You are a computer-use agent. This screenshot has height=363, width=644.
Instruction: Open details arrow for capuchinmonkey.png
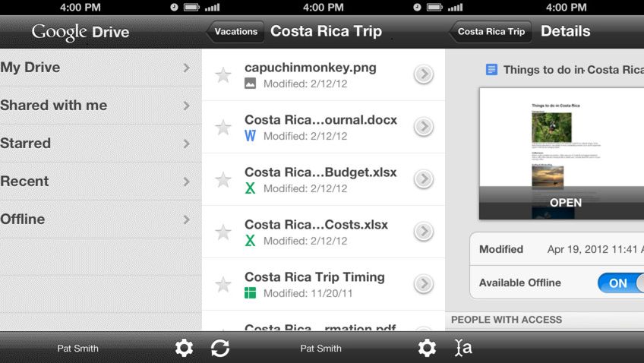point(424,74)
